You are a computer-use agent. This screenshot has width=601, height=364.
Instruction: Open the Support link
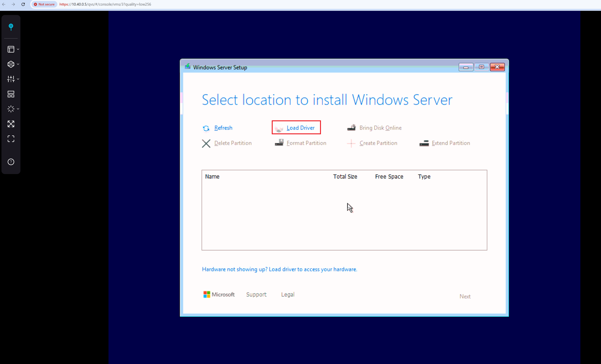coord(256,295)
